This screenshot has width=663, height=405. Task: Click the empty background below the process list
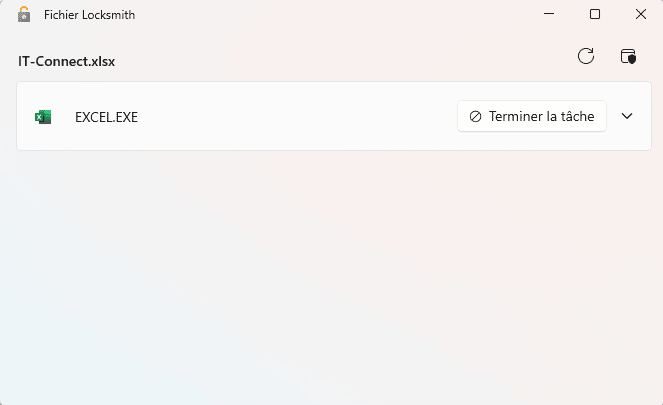(330, 280)
